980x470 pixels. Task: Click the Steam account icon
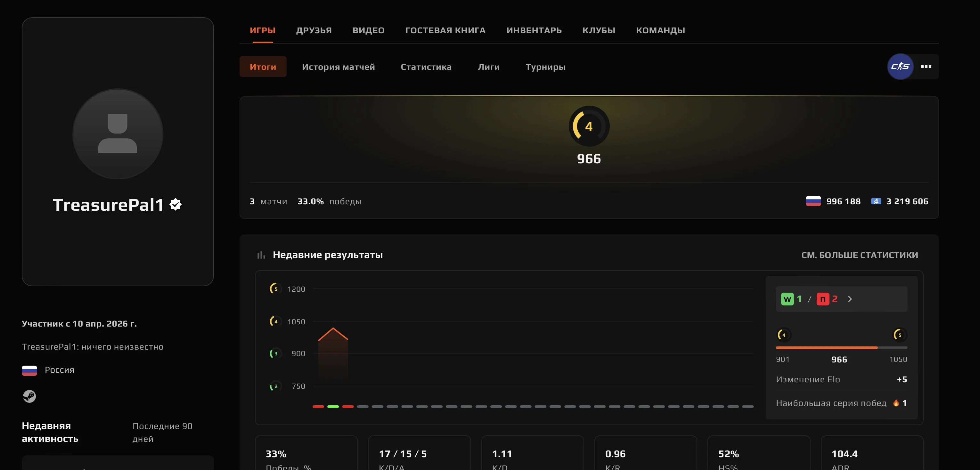[x=29, y=396]
